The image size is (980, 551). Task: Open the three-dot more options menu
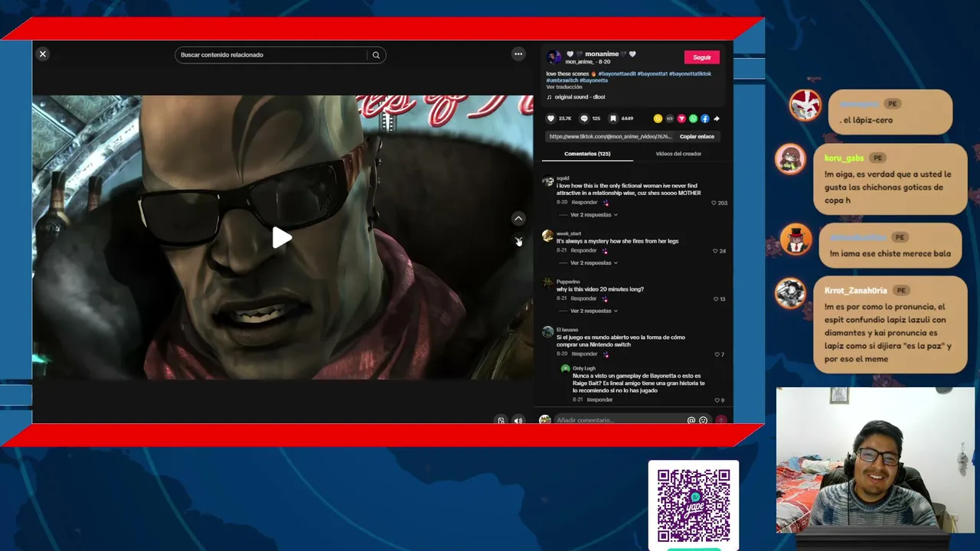[518, 54]
